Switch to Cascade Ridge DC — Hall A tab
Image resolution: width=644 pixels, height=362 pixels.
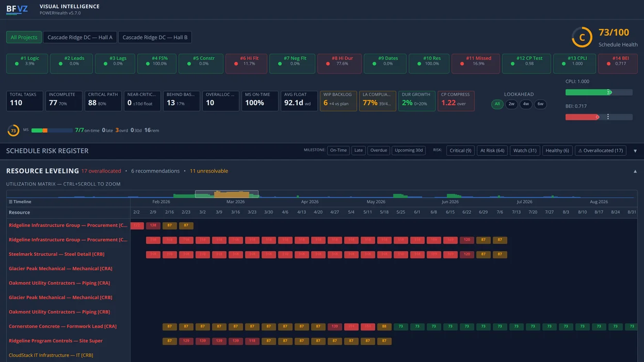coord(79,37)
